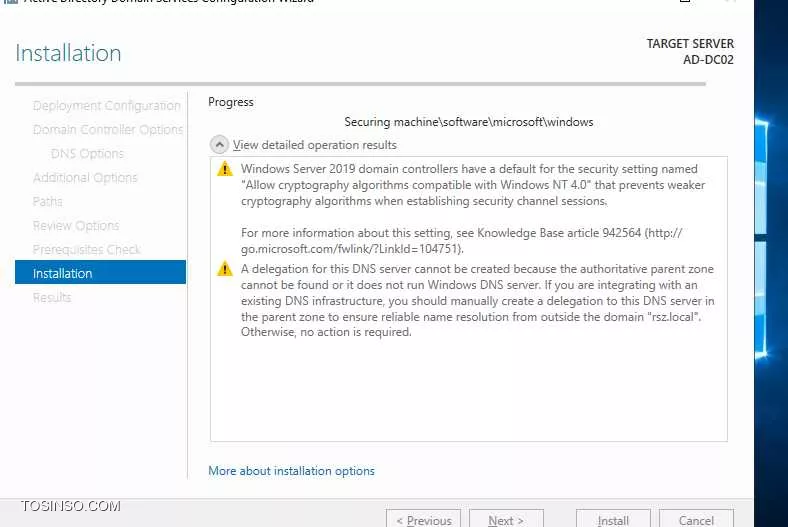Click the Knowledge Base article 942564 text

559,233
